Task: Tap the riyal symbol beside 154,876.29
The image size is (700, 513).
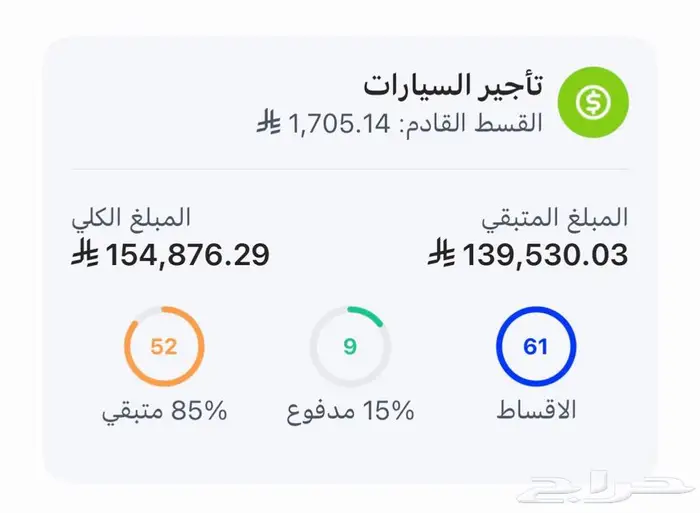Action: click(x=84, y=255)
